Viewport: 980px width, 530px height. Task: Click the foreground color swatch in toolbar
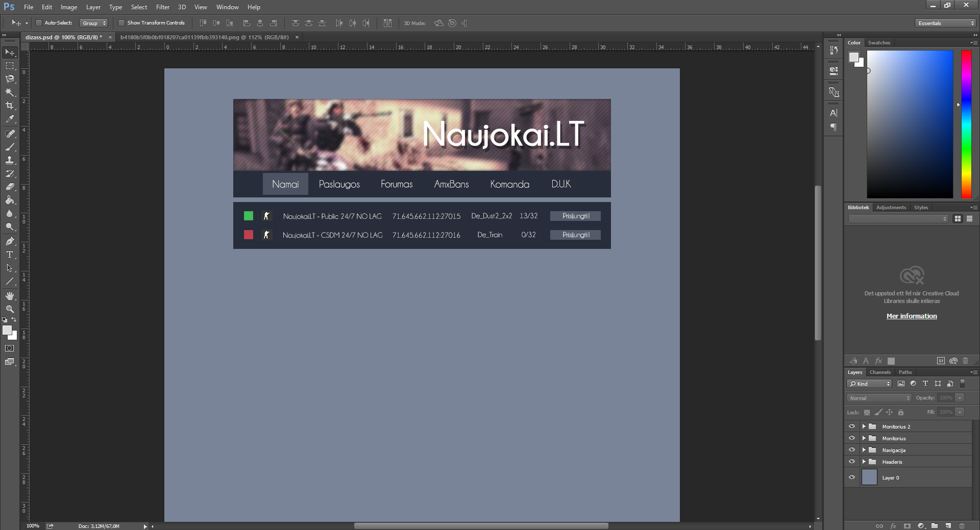click(x=7, y=330)
